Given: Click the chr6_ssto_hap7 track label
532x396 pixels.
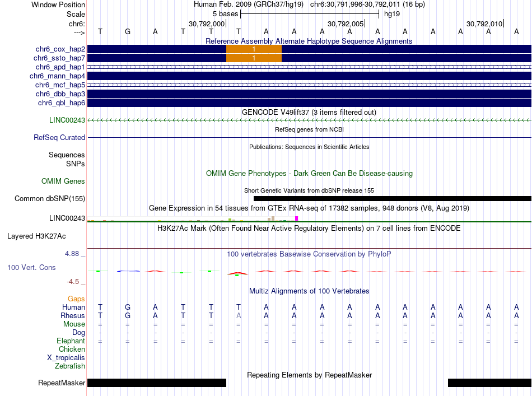Looking at the screenshot, I should (59, 58).
